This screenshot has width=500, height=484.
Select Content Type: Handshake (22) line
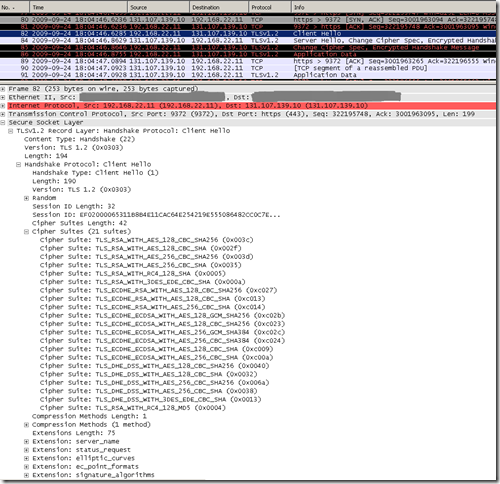tap(79, 139)
